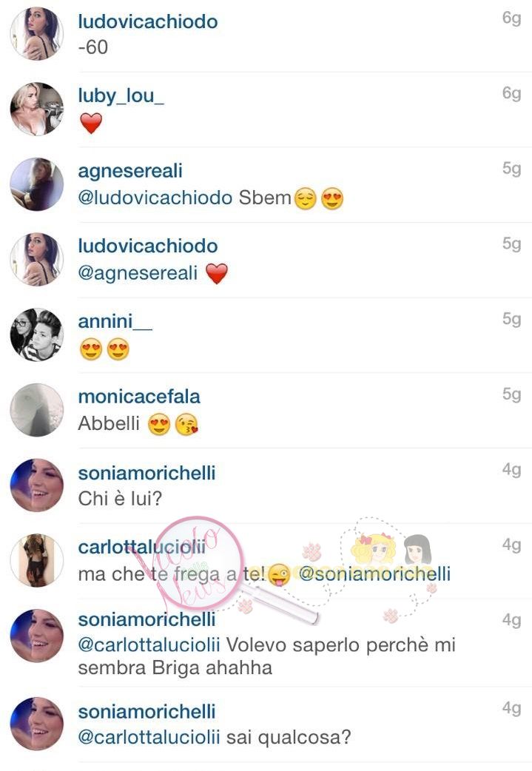This screenshot has height=771, width=532.
Task: Open ludovicachiodo avatar on the -60 comment
Action: [x=37, y=33]
